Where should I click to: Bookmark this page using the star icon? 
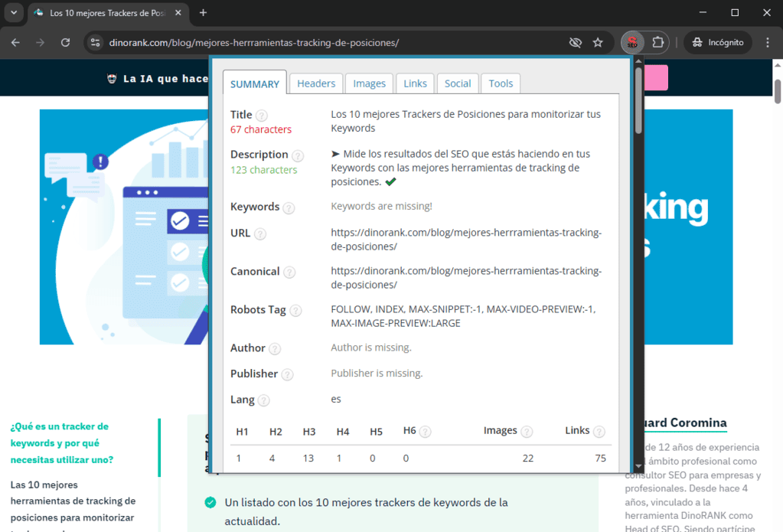point(598,42)
